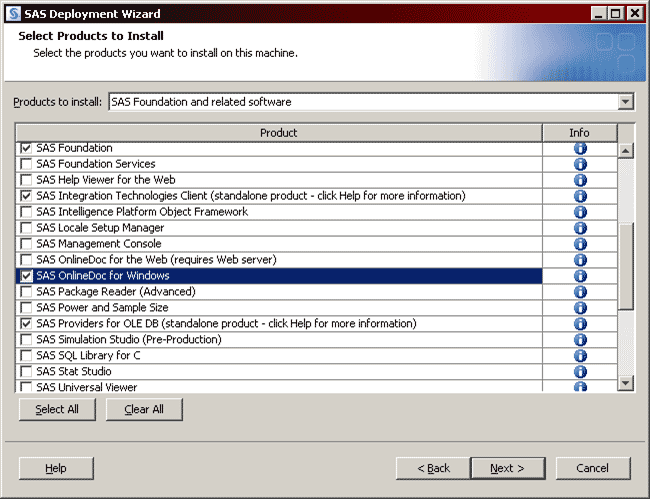Check SAS Power and Sample Size box
This screenshot has height=499, width=650.
26,308
